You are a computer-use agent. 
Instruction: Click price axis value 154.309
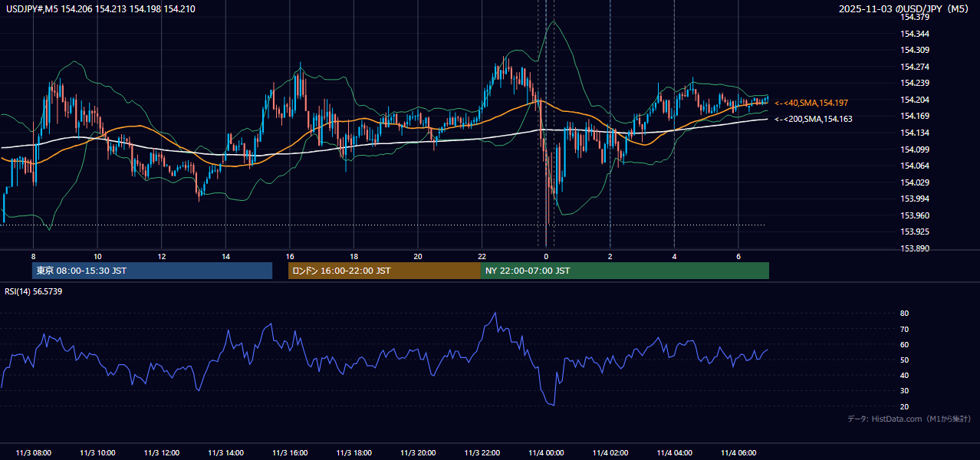(915, 51)
